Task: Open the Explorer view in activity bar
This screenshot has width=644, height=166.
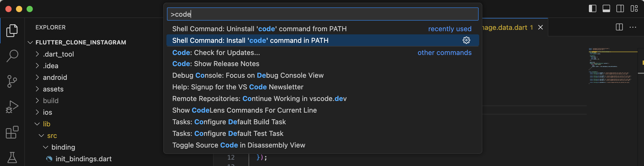Action: point(12,31)
